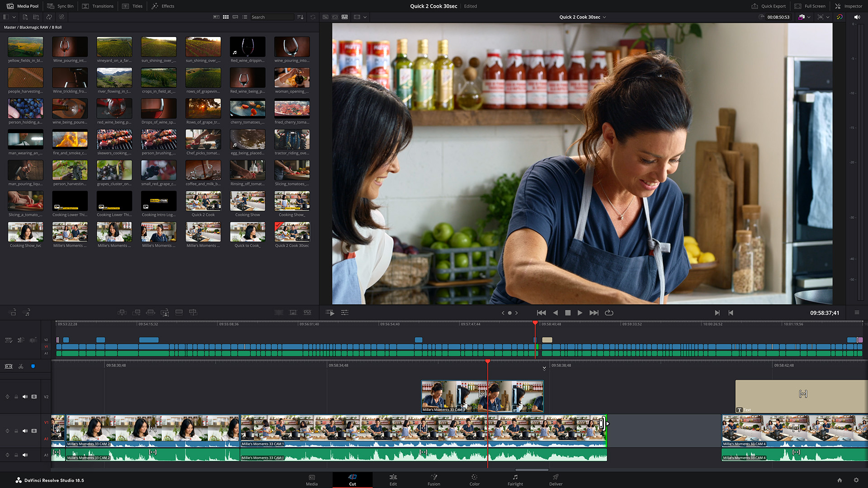This screenshot has width=868, height=488.
Task: Lock the V2 video track
Action: click(x=16, y=397)
